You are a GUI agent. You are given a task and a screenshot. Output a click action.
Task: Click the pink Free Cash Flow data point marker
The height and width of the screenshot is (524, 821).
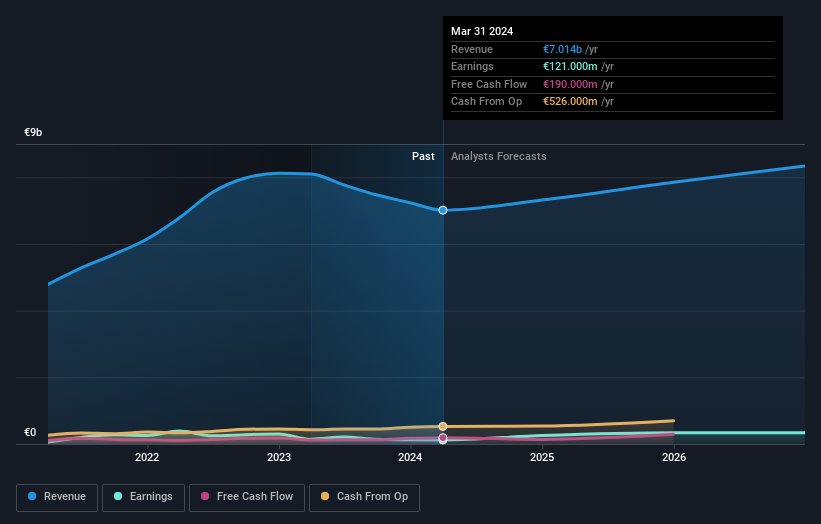pos(443,438)
